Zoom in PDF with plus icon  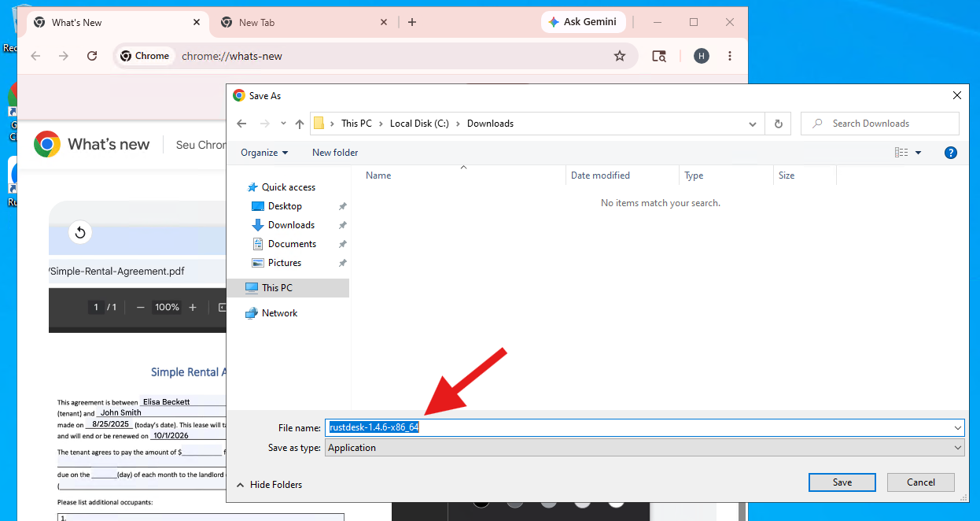[x=193, y=308]
